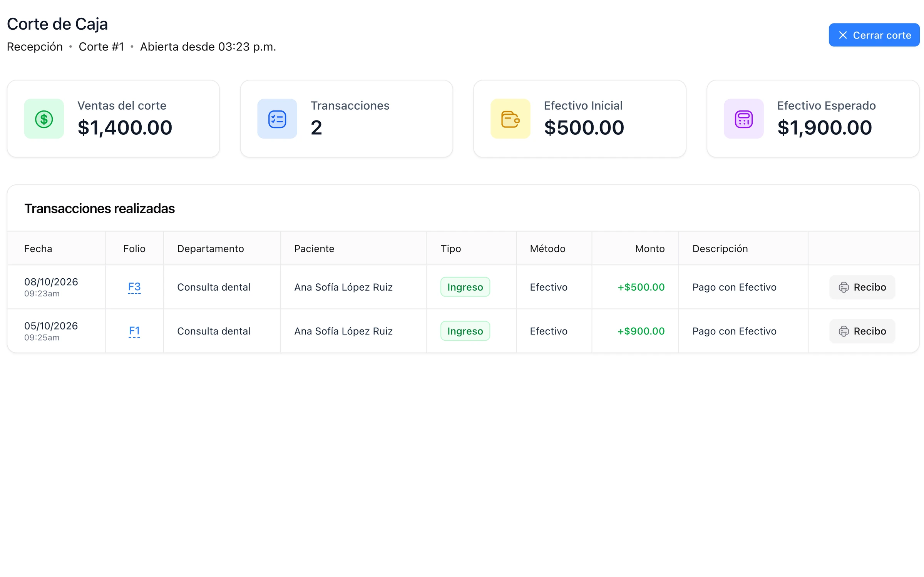
Task: Click the +$500.00 amount
Action: pos(641,287)
